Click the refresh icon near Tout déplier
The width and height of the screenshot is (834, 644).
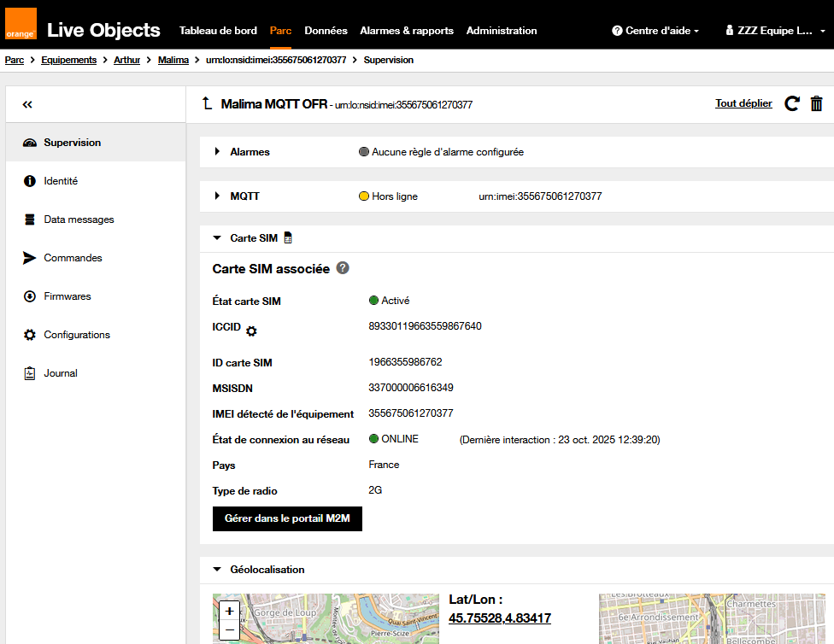[x=792, y=103]
